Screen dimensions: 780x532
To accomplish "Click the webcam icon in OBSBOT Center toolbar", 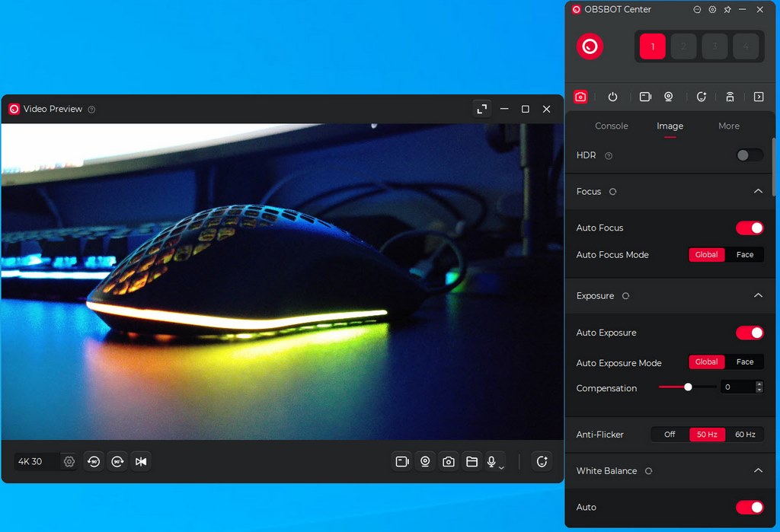I will coord(669,97).
